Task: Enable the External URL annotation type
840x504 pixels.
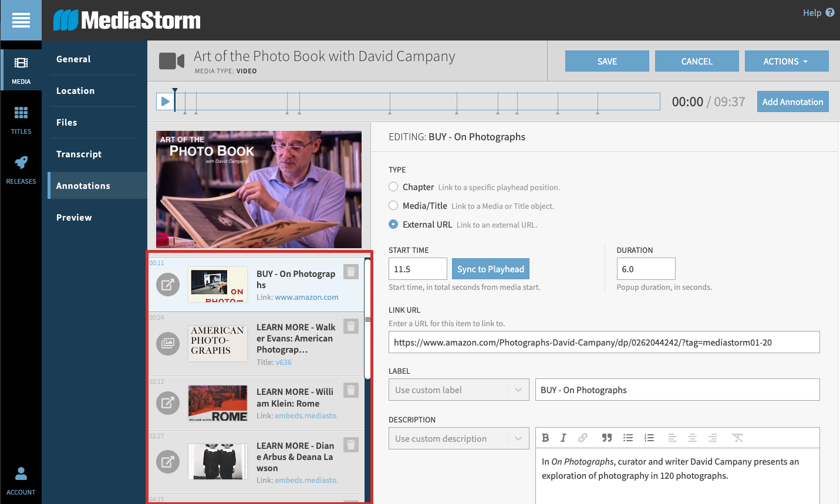Action: point(393,224)
